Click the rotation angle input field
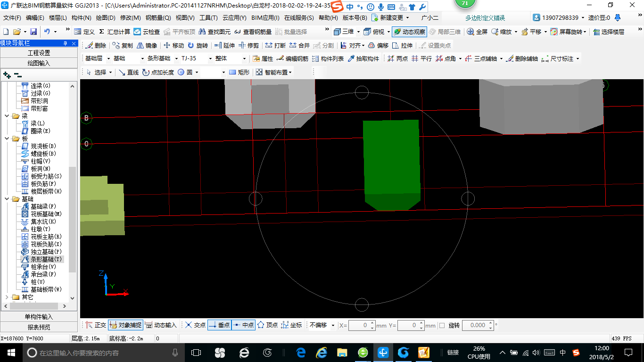Image resolution: width=644 pixels, height=362 pixels. point(478,325)
